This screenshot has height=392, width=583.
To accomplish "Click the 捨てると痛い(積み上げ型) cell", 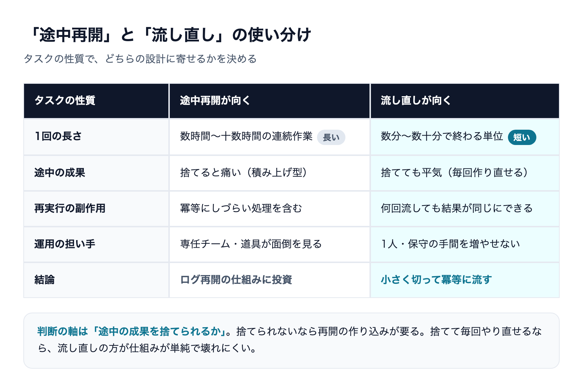I will pyautogui.click(x=270, y=173).
